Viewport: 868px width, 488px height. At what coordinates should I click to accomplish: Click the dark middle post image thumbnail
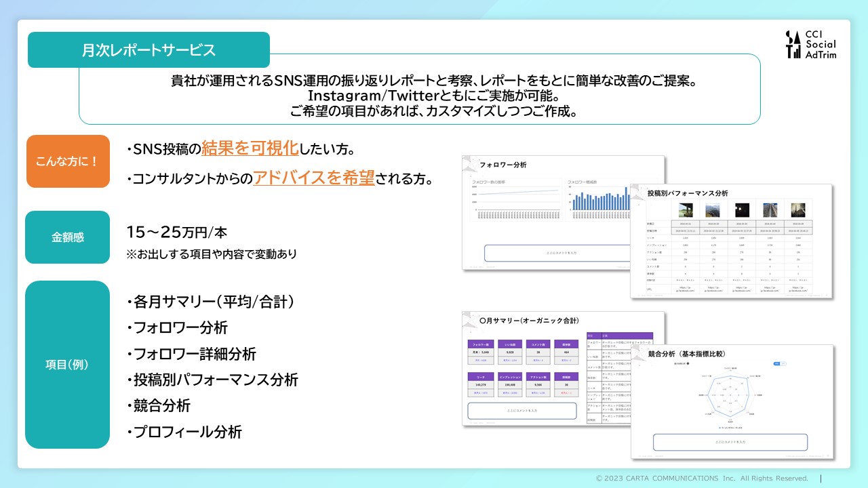coord(742,209)
